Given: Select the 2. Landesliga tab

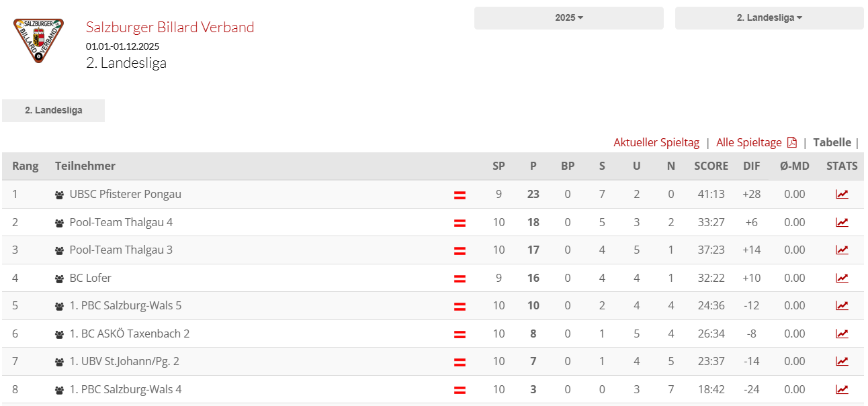Looking at the screenshot, I should [x=54, y=110].
